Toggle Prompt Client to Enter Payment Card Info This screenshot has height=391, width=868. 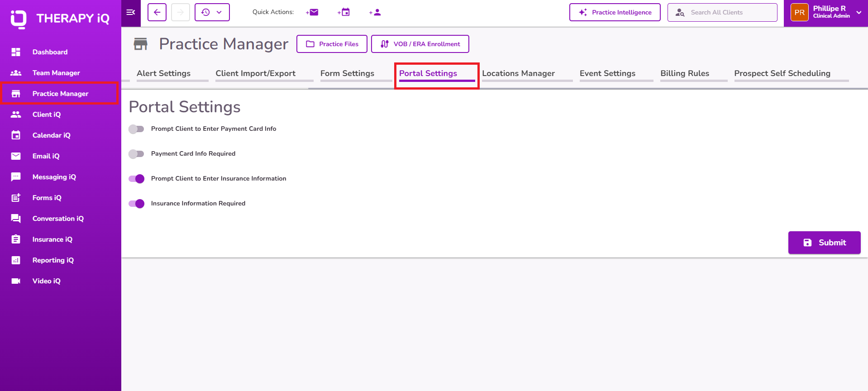136,129
